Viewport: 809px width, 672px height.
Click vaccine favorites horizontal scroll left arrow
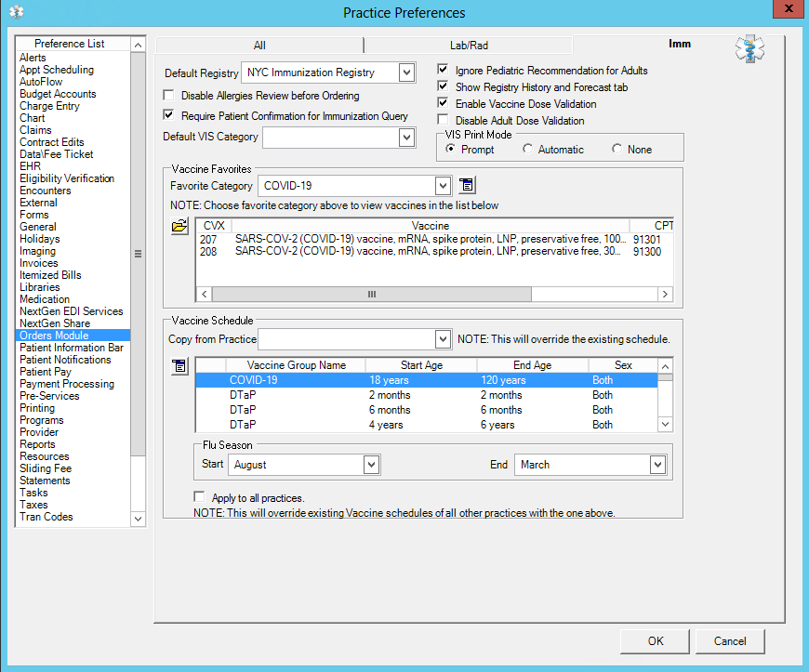pyautogui.click(x=205, y=294)
